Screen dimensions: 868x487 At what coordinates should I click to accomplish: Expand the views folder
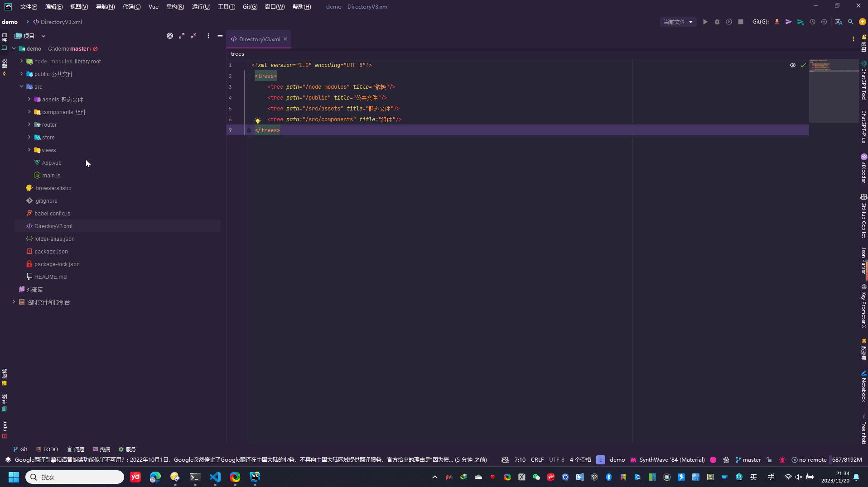click(29, 150)
